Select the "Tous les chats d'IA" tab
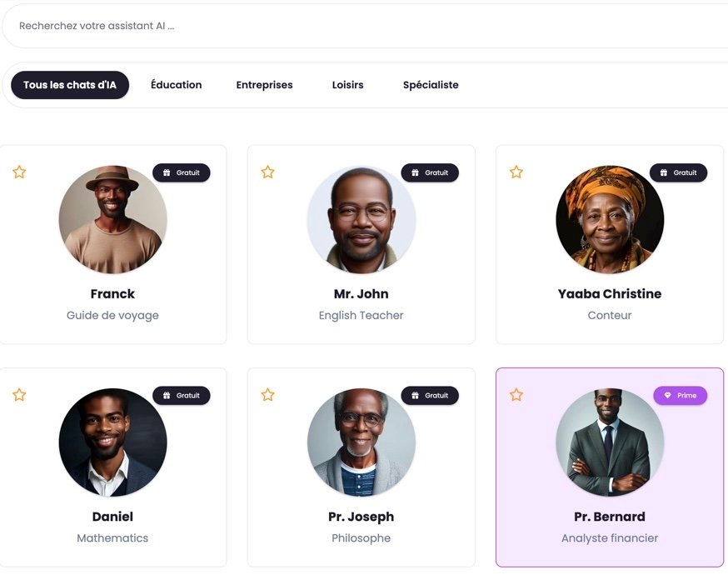The image size is (728, 585). tap(70, 85)
